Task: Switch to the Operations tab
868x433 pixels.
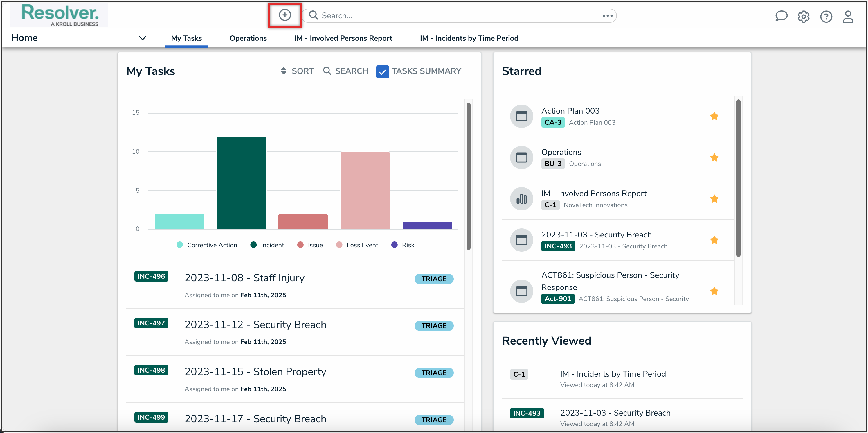Action: (x=248, y=38)
